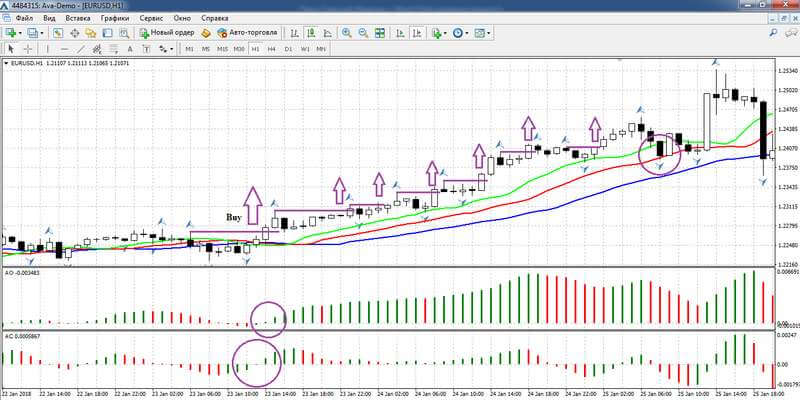Viewport: 800px width, 400px height.
Task: Click the Новый ордер button
Action: point(167,33)
